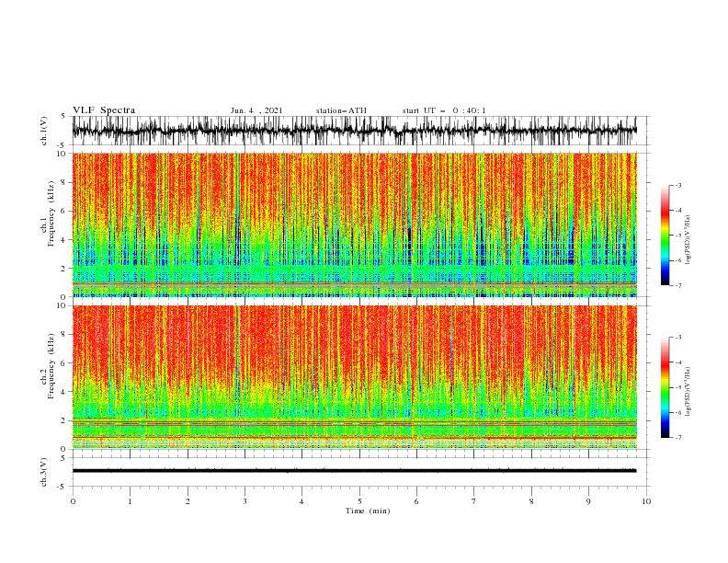Click the "Time (min)" axis label

368,511
